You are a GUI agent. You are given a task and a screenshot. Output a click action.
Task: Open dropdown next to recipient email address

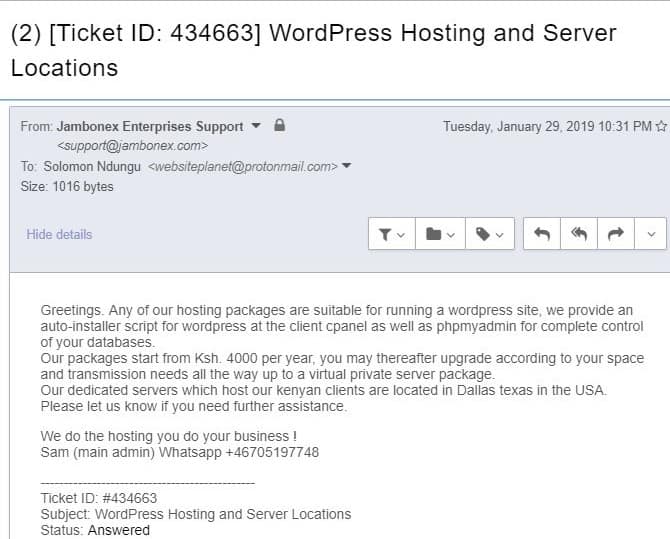click(347, 165)
